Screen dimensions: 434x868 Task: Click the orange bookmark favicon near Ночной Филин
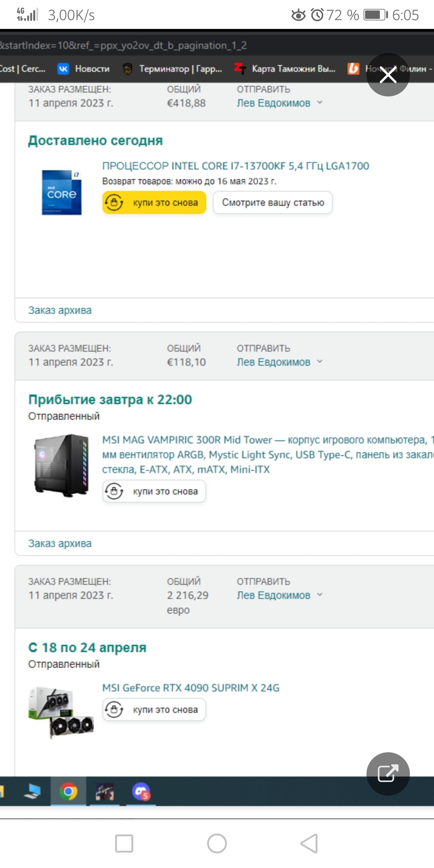(x=353, y=69)
